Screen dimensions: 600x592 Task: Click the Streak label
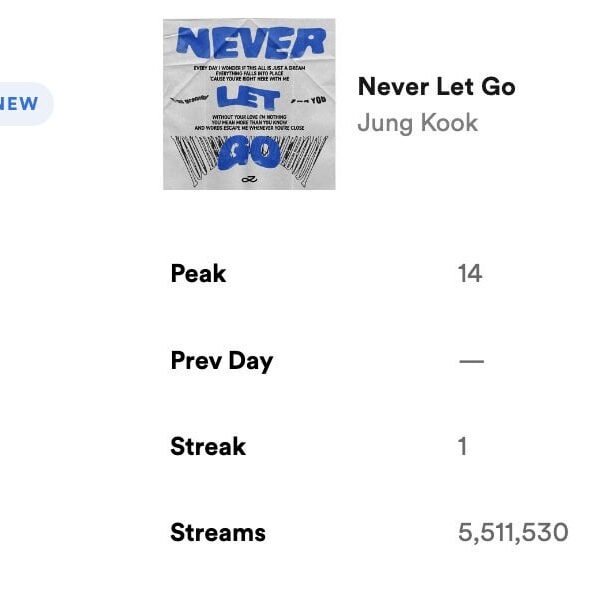[208, 446]
